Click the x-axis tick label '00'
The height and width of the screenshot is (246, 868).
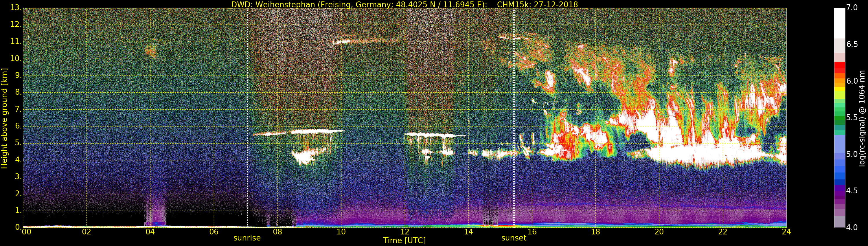tap(26, 232)
